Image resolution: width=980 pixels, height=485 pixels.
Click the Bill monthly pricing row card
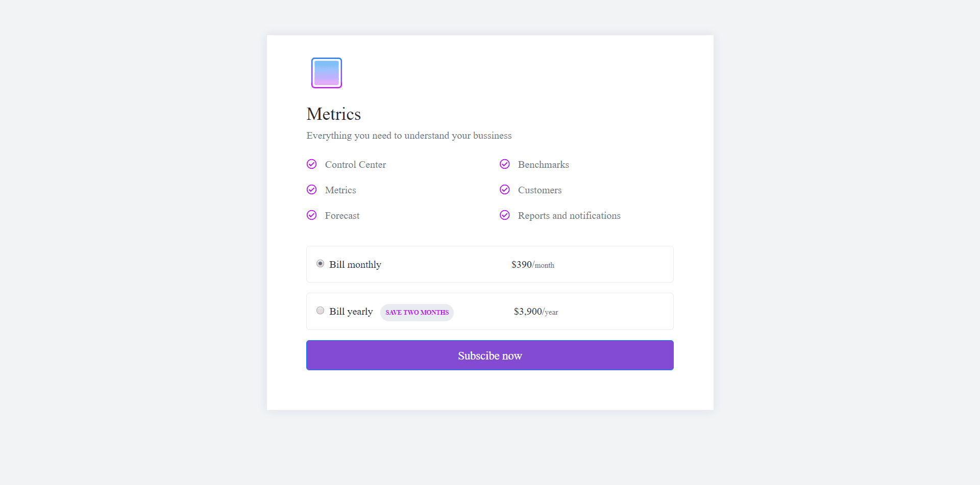[x=489, y=264]
